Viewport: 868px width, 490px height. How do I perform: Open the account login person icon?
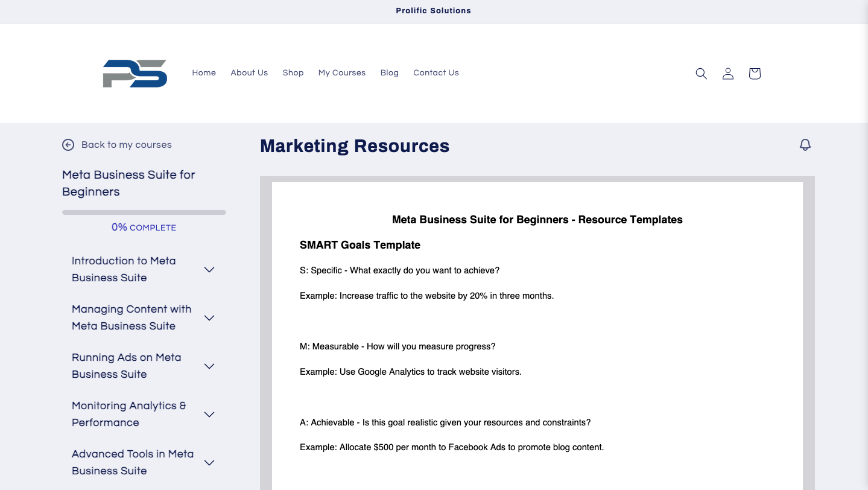(728, 74)
